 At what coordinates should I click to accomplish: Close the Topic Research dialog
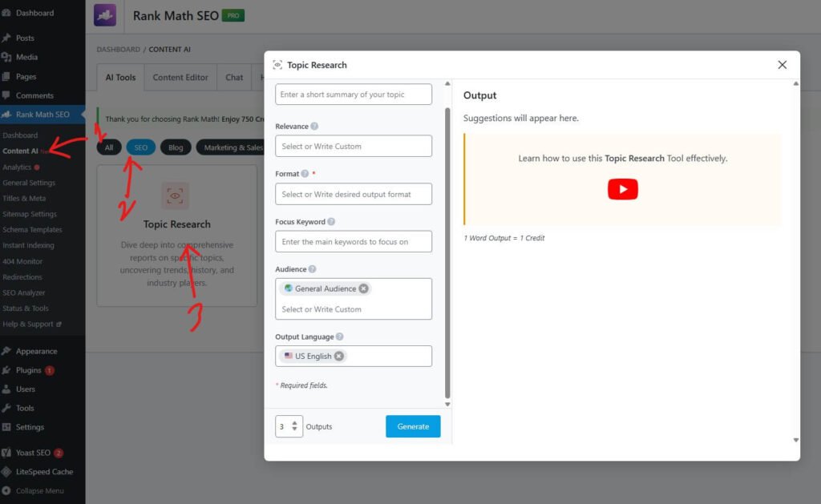(782, 64)
